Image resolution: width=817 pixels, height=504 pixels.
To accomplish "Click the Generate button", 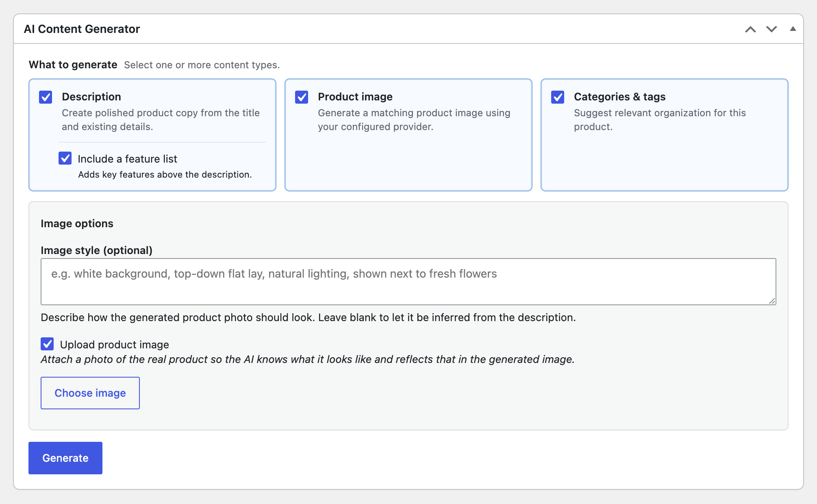I will (65, 458).
